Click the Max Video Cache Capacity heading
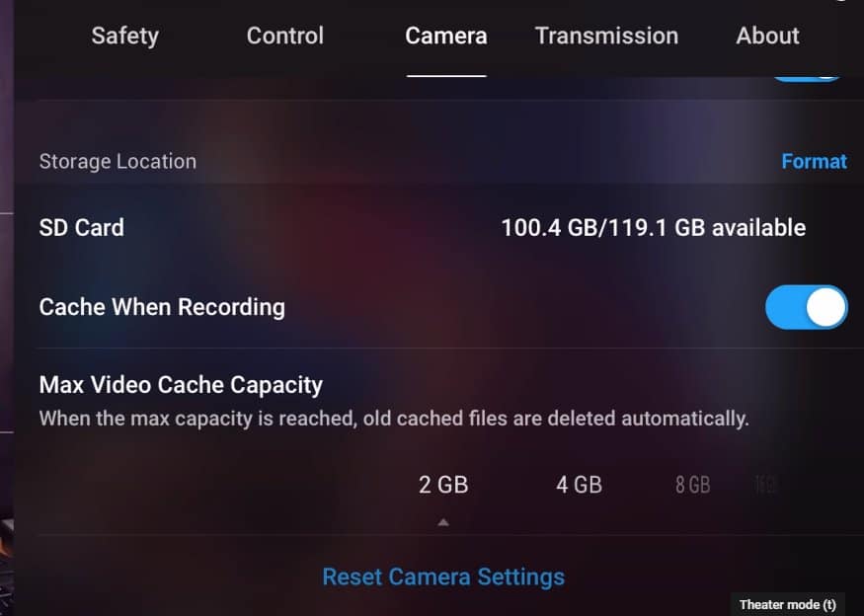 click(181, 385)
